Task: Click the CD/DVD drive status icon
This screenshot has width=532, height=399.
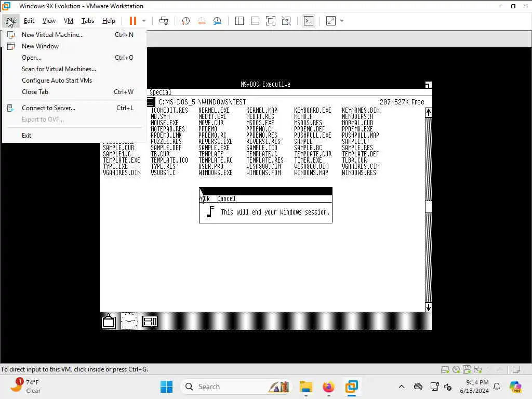Action: coord(456,369)
